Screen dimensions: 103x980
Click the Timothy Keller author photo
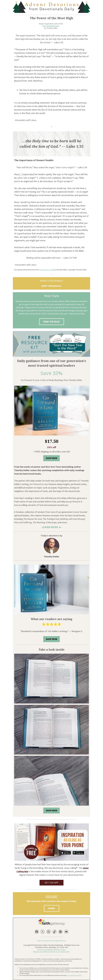click(51, 546)
